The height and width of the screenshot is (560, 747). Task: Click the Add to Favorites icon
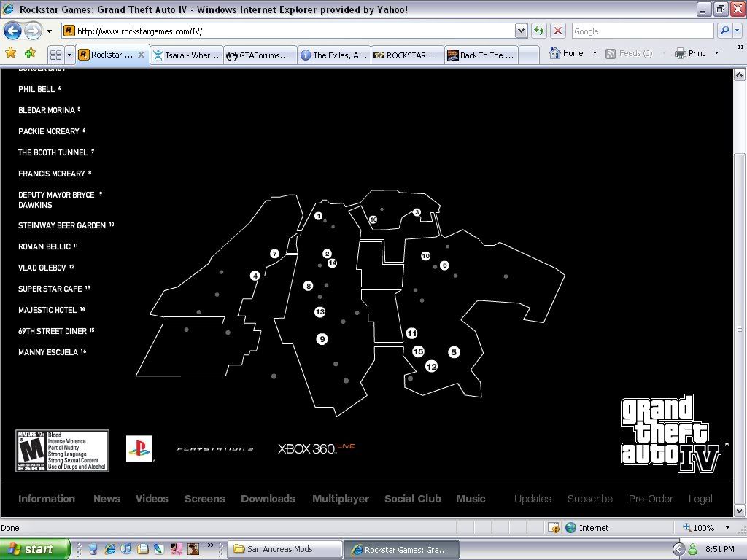(x=30, y=53)
